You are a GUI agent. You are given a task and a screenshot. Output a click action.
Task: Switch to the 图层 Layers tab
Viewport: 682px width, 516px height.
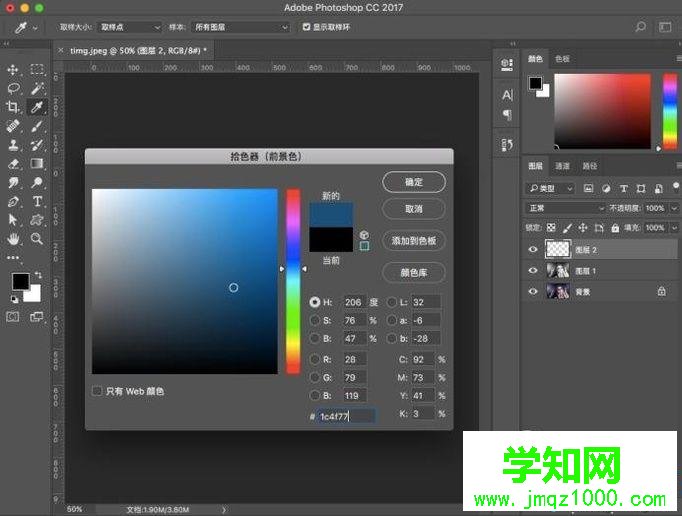pos(535,166)
